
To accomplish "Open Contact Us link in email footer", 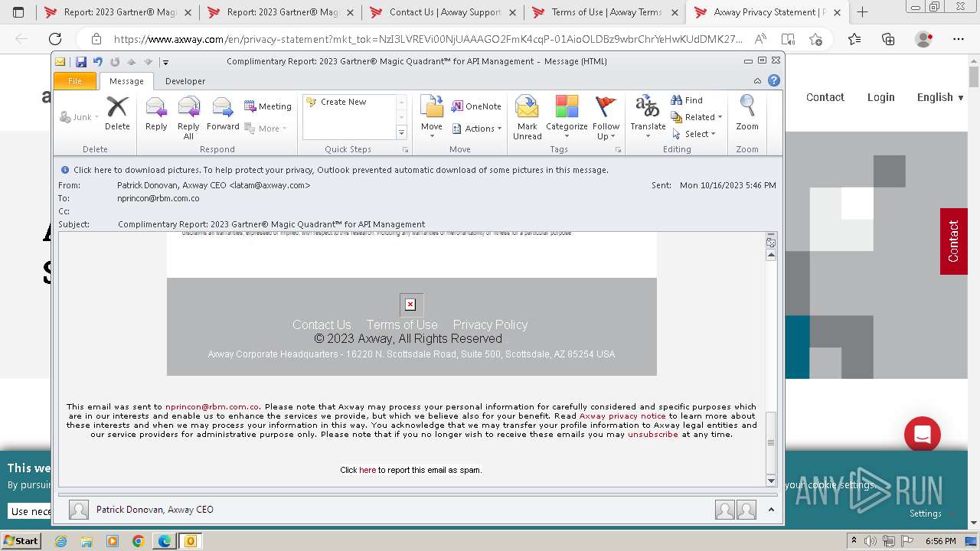I will pyautogui.click(x=322, y=324).
